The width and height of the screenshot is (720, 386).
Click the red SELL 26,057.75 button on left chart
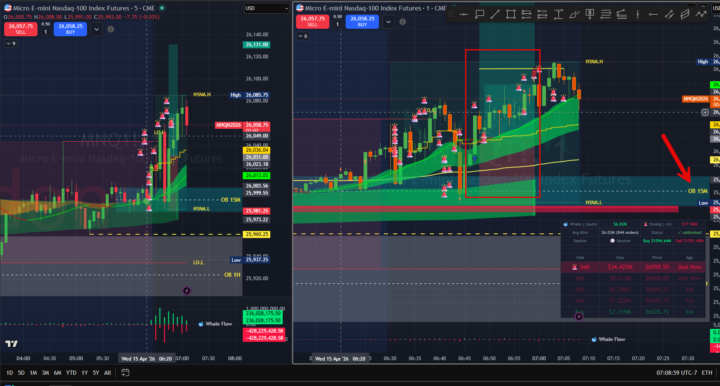pos(21,28)
